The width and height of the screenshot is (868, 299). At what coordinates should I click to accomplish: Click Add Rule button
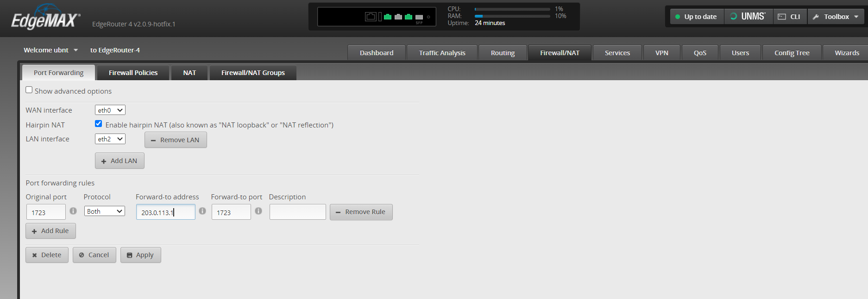[50, 231]
